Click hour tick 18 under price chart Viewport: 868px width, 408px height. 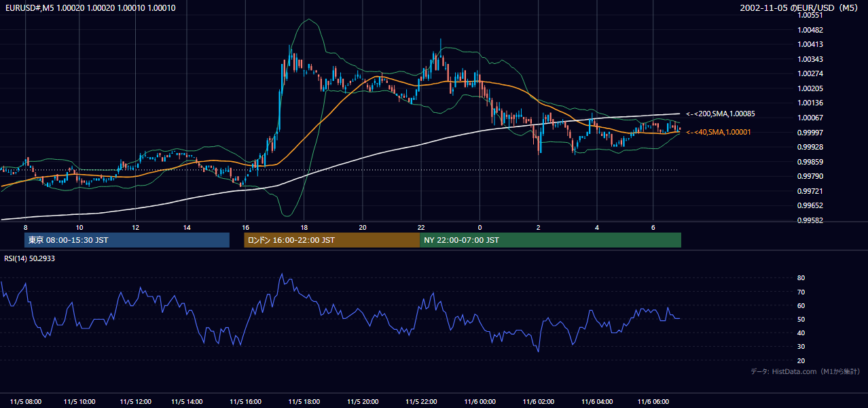click(304, 227)
